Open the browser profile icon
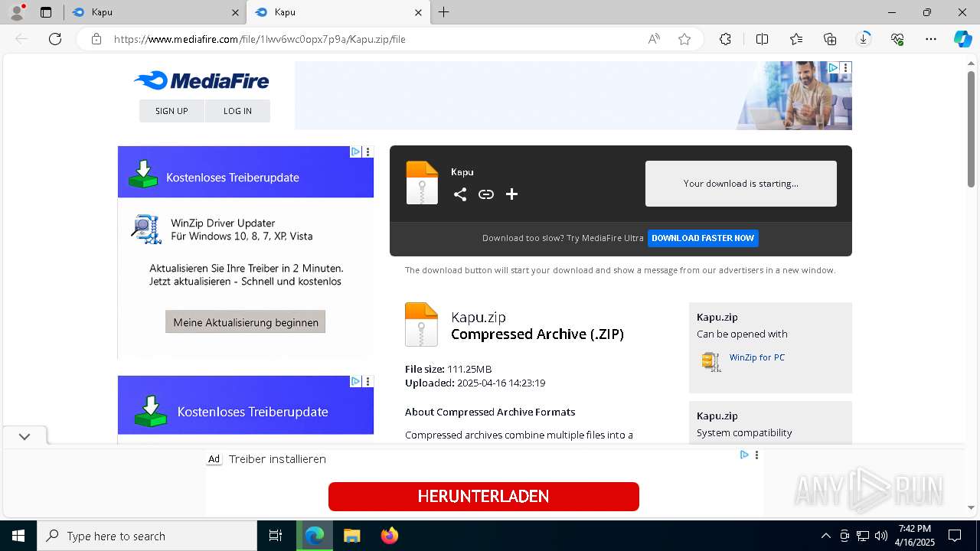 click(x=17, y=12)
